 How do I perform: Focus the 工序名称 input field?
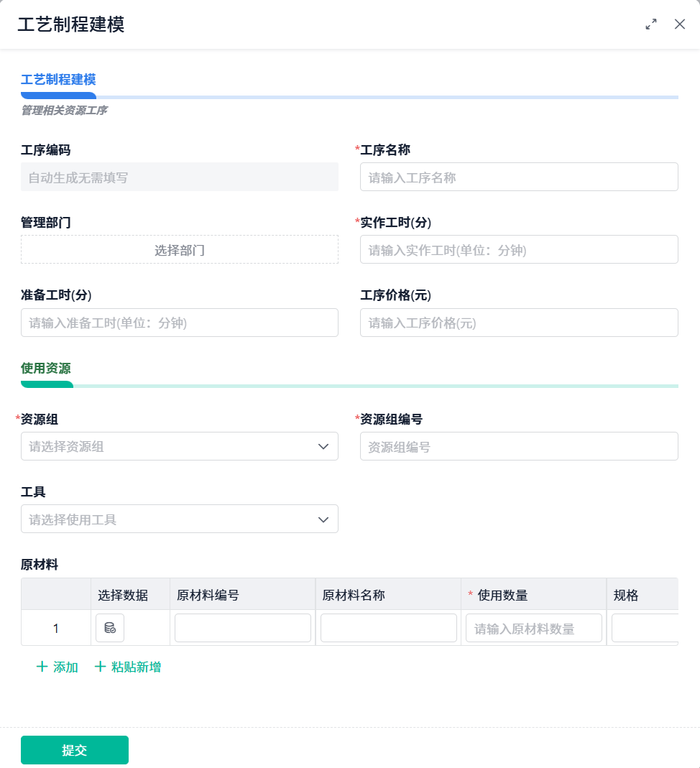519,177
